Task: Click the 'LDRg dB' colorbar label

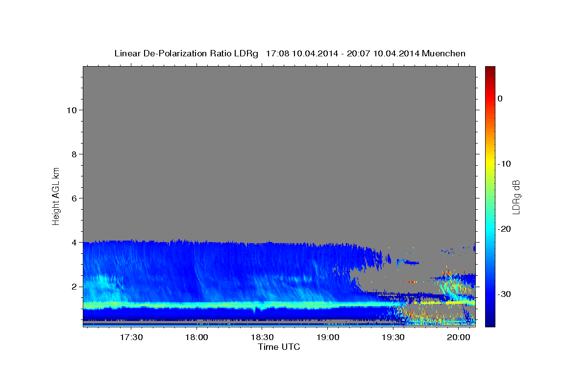Action: coord(515,197)
